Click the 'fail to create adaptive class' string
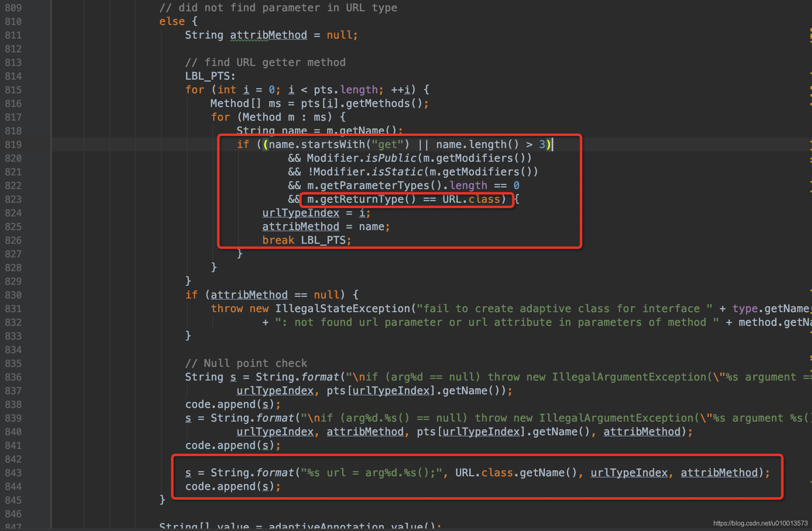This screenshot has height=531, width=812. point(565,309)
